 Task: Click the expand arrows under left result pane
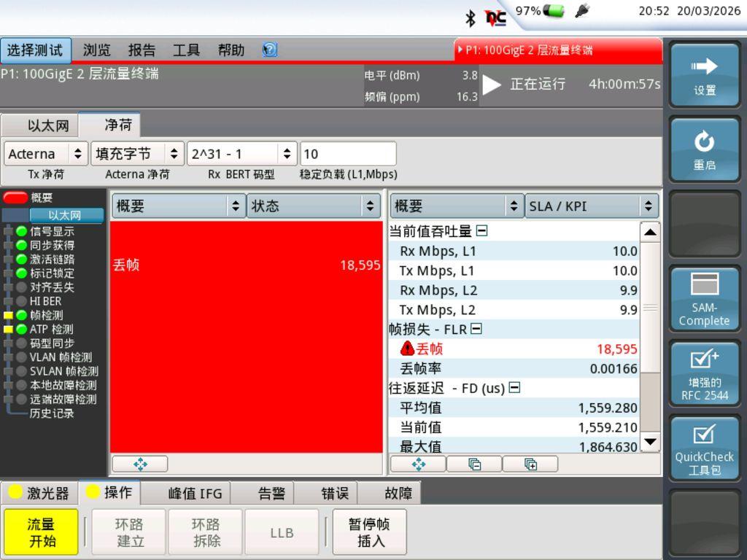click(x=140, y=464)
